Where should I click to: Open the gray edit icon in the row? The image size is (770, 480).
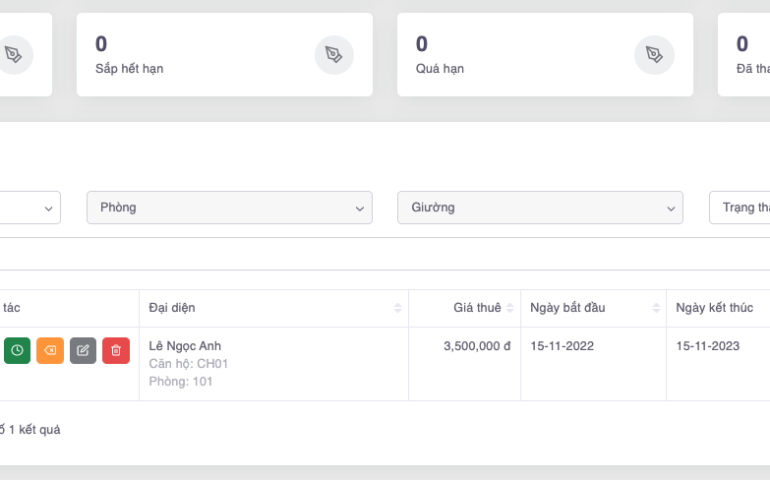83,350
